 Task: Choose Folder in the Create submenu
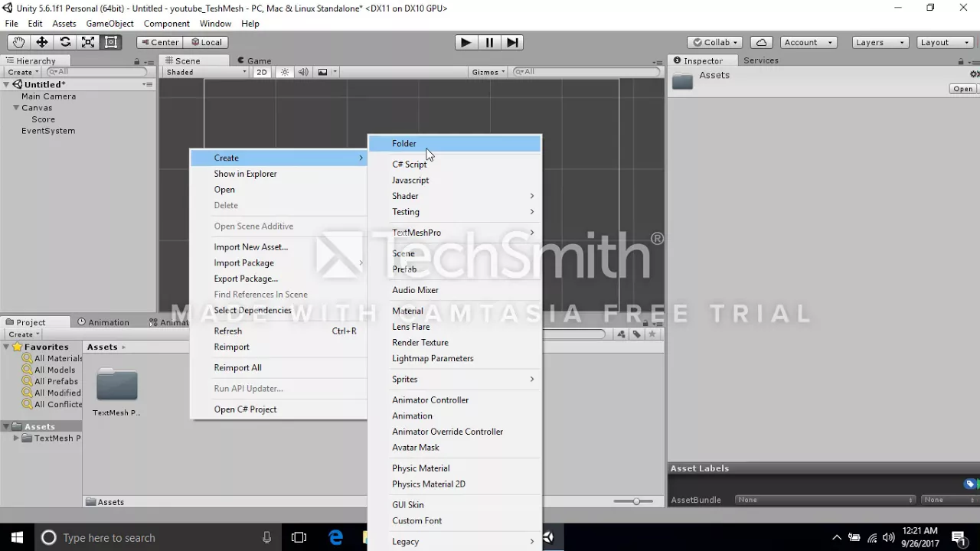click(x=455, y=143)
